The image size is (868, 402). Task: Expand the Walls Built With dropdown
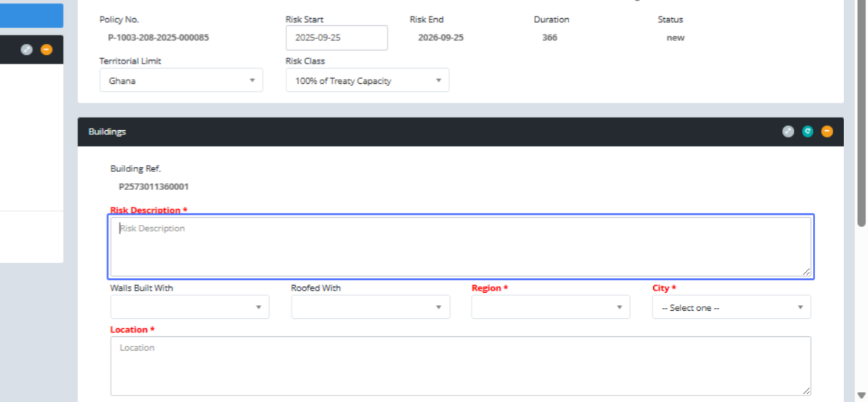190,307
